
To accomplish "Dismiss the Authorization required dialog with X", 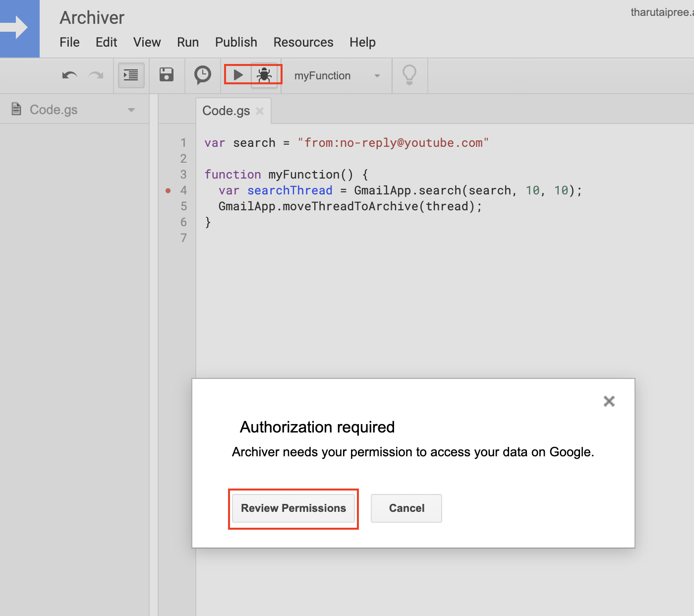I will 609,401.
